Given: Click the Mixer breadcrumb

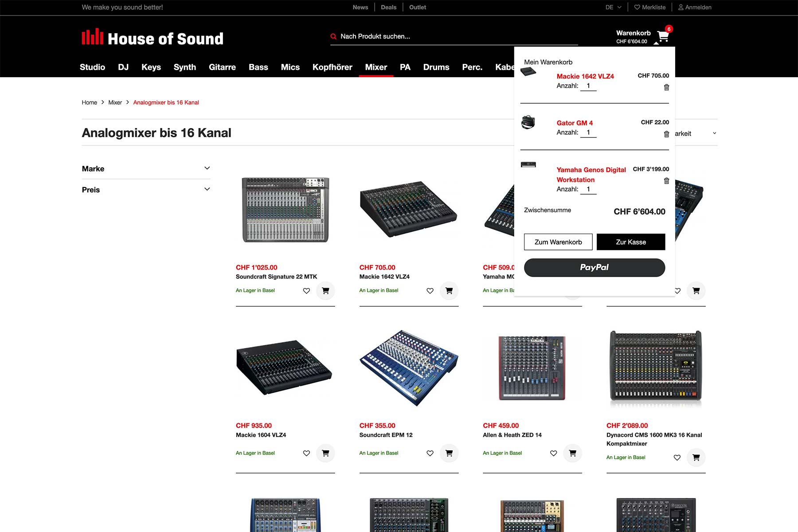Looking at the screenshot, I should click(x=115, y=102).
